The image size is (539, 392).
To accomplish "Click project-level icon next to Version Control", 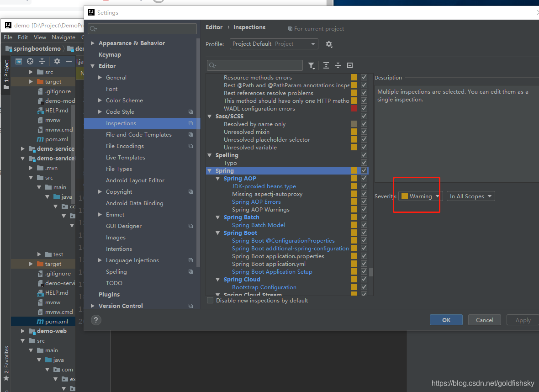I will click(190, 306).
